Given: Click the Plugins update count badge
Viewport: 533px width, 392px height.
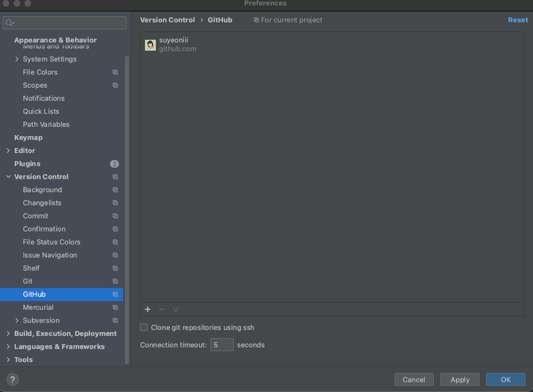Looking at the screenshot, I should (114, 164).
